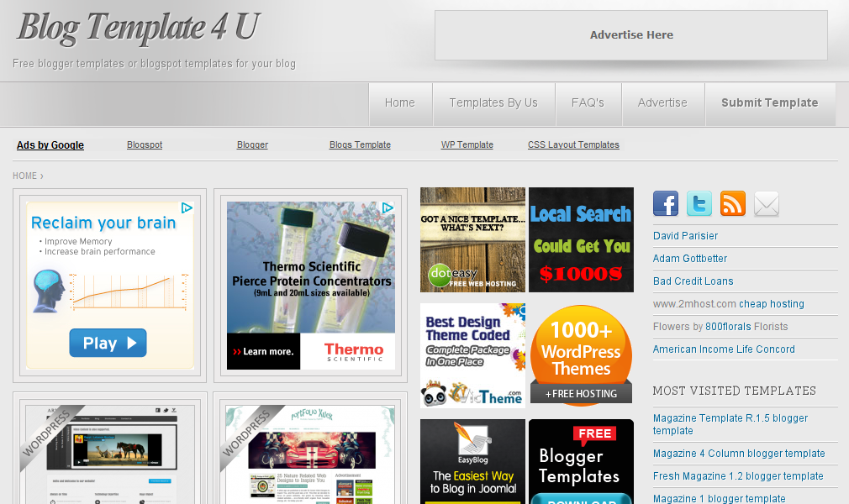The height and width of the screenshot is (504, 849).
Task: Open the FAQ's menu item
Action: click(588, 102)
